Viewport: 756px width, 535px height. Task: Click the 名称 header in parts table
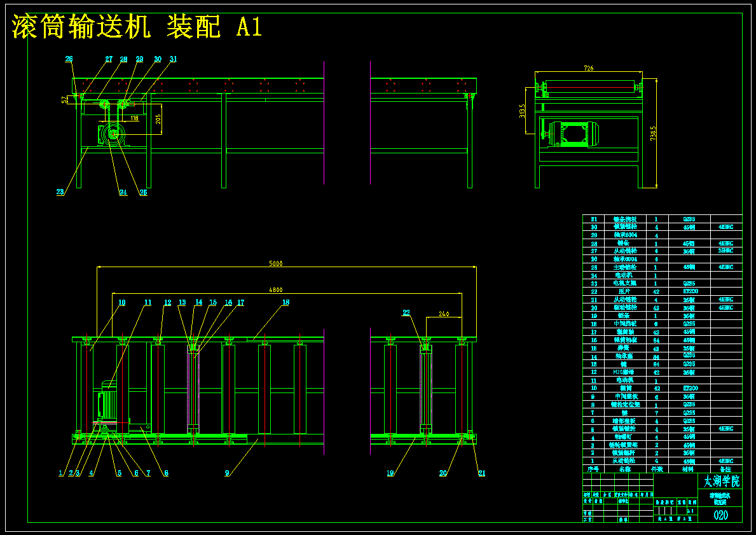point(624,469)
